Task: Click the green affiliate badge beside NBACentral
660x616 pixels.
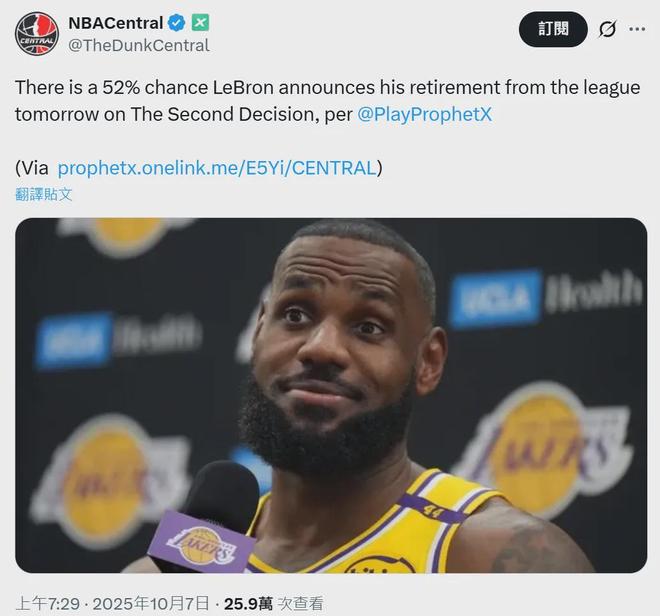Action: 200,23
